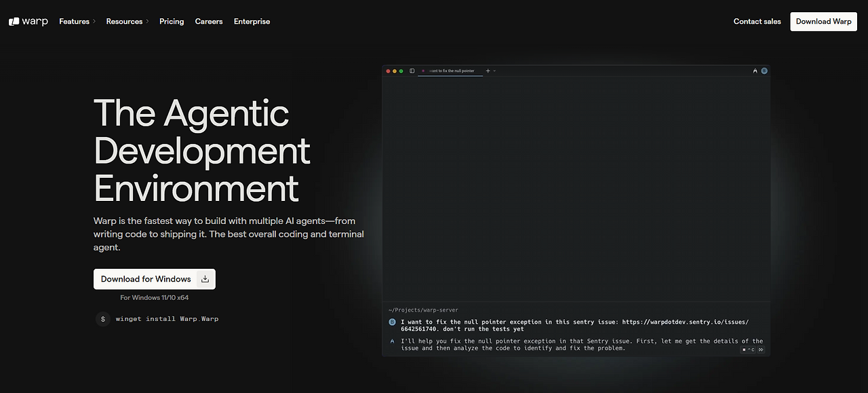
Task: Click the fast-forward icon in terminal
Action: click(x=761, y=350)
